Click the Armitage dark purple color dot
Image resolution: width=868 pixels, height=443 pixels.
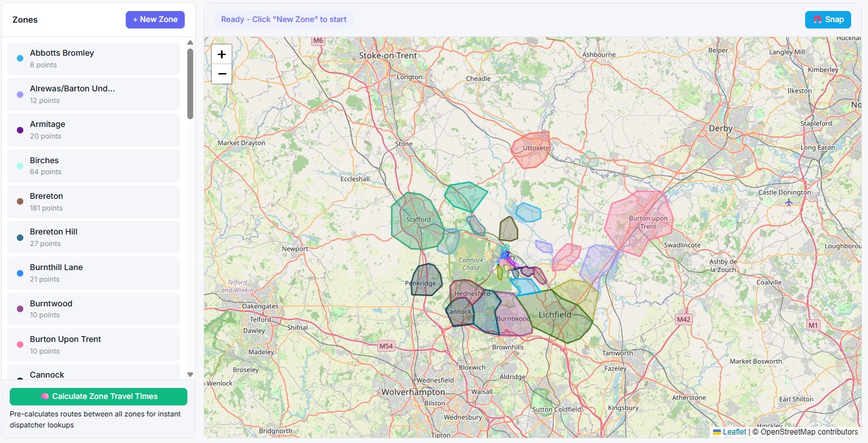(x=20, y=130)
